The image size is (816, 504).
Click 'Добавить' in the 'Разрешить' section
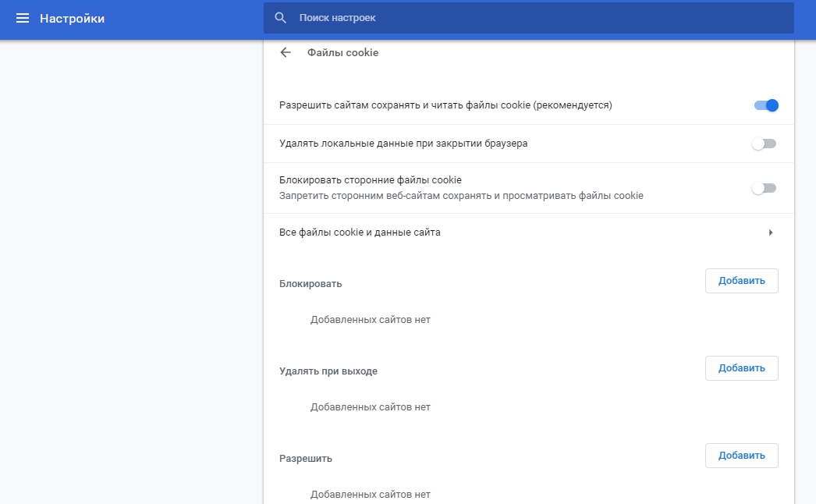click(741, 456)
